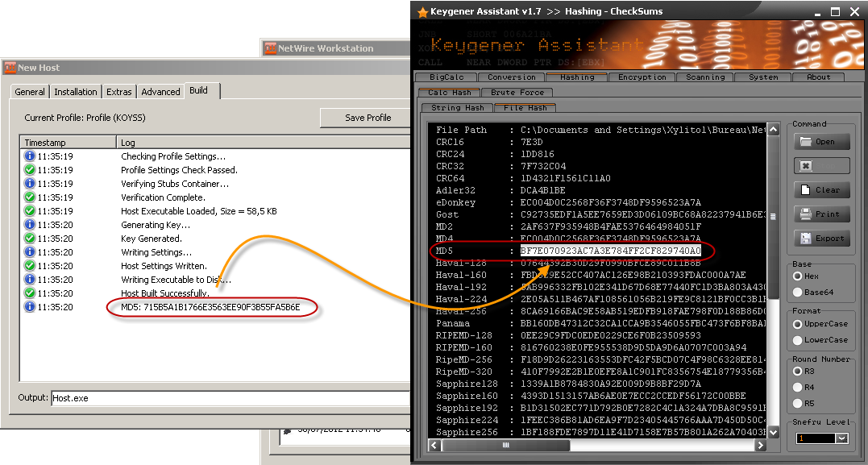Click the floppy disk icon on Export
This screenshot has height=465, width=868.
coord(805,239)
